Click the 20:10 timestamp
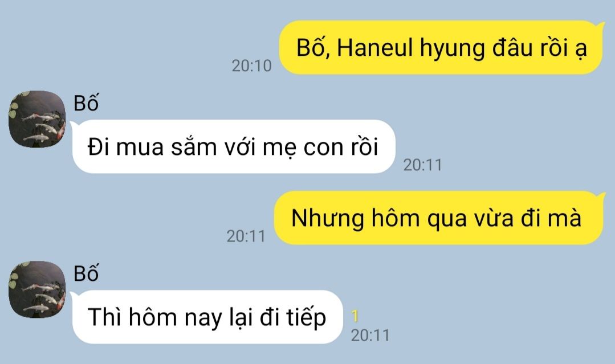615x364 pixels. click(252, 66)
